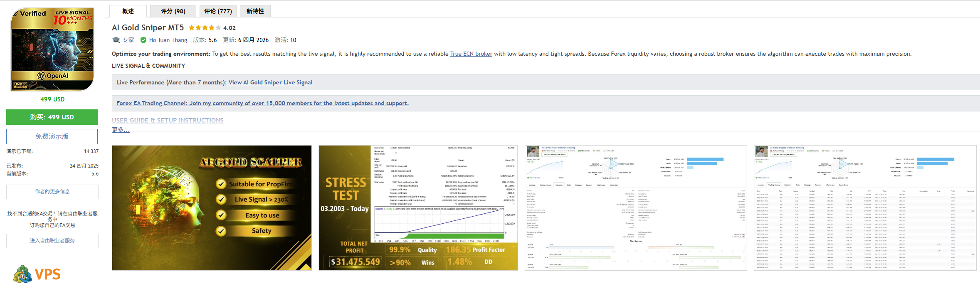Click the 免费演示版 free demo button

tap(52, 136)
